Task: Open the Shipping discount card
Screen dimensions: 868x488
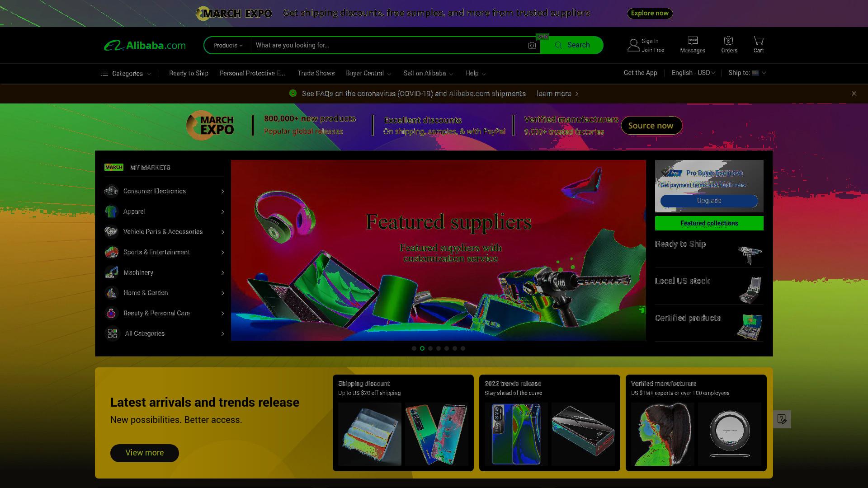Action: (403, 423)
